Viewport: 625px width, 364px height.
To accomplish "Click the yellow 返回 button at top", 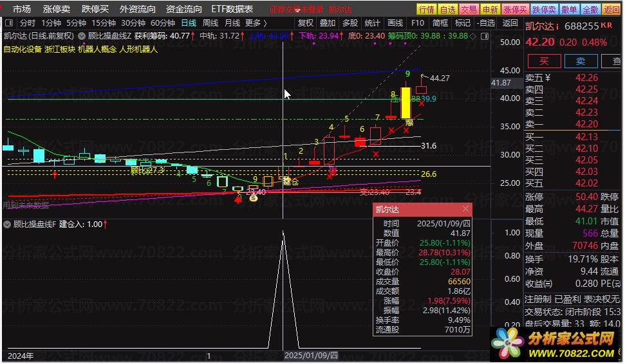I will pos(611,9).
